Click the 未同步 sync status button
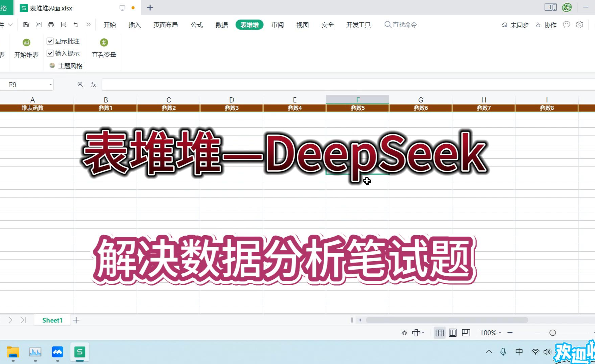 [x=515, y=25]
